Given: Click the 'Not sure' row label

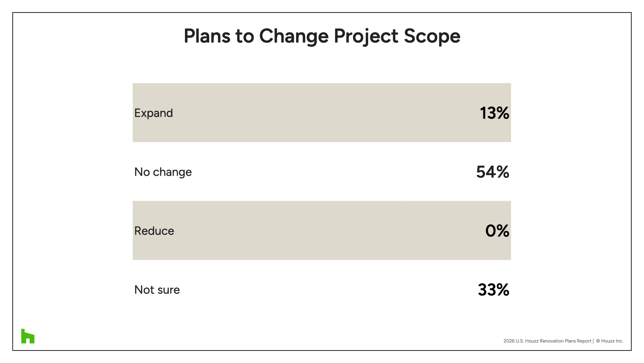Looking at the screenshot, I should click(x=157, y=290).
